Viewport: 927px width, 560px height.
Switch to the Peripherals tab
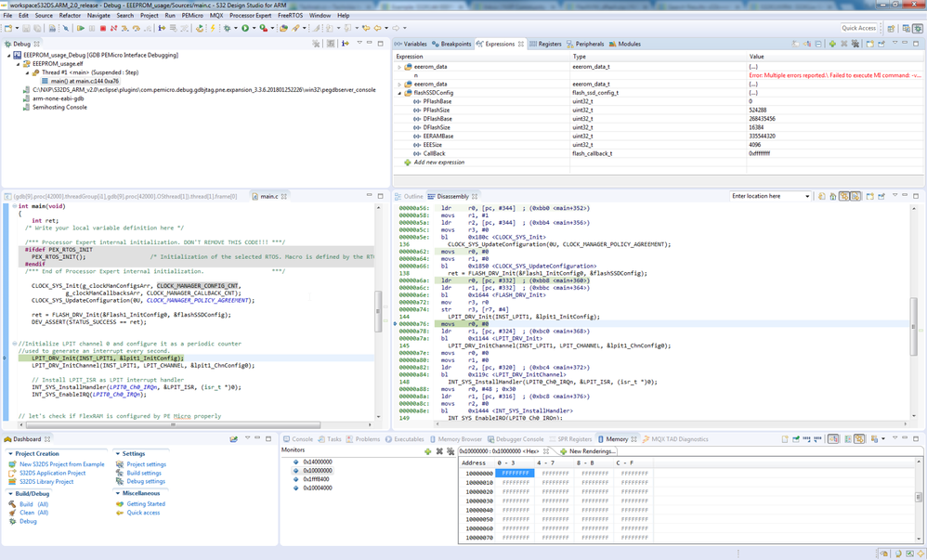[x=588, y=44]
